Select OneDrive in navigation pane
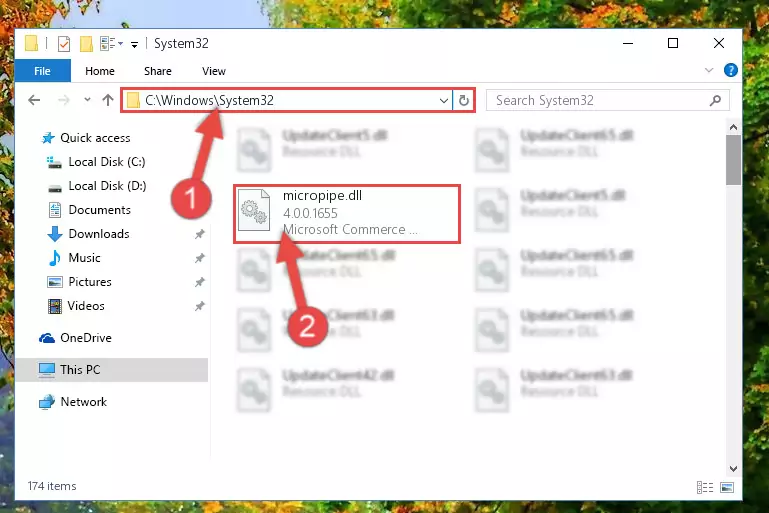Viewport: 769px width, 513px height. coord(86,338)
